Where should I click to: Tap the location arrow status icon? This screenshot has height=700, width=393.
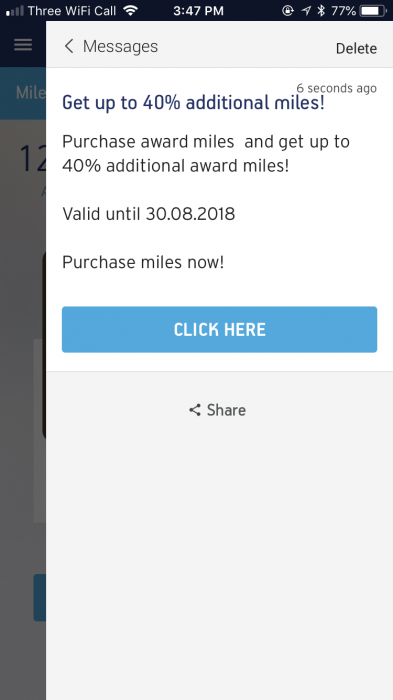[306, 10]
